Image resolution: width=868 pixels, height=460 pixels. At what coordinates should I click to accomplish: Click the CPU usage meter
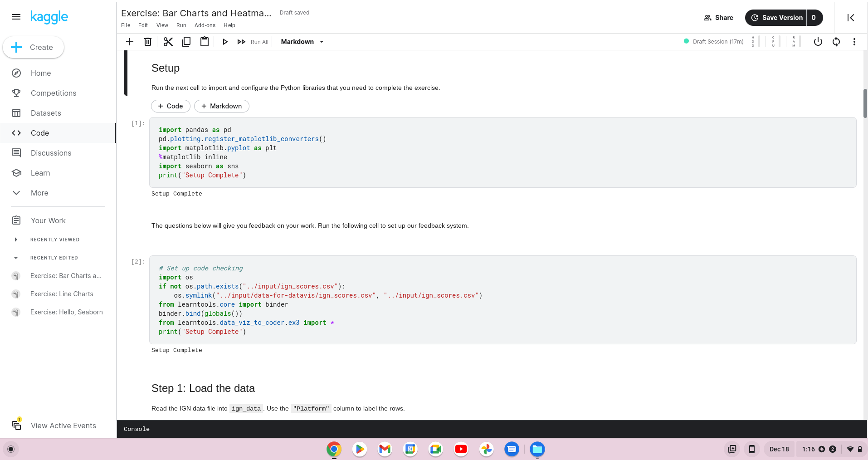tap(775, 42)
